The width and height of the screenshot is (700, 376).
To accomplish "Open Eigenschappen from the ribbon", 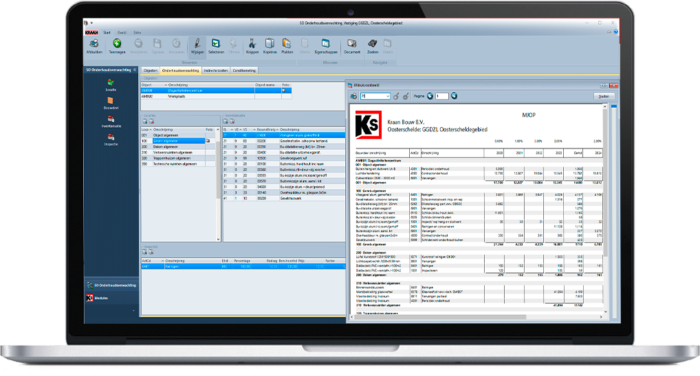I will click(326, 46).
